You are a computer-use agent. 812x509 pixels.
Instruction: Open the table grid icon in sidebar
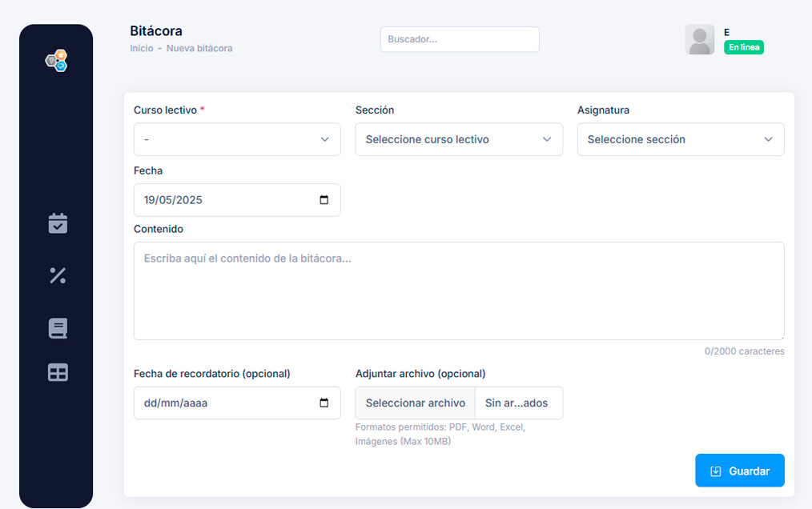tap(58, 372)
